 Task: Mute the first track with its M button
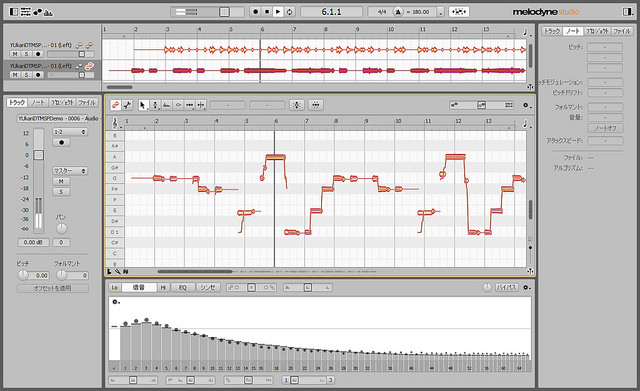pos(15,54)
